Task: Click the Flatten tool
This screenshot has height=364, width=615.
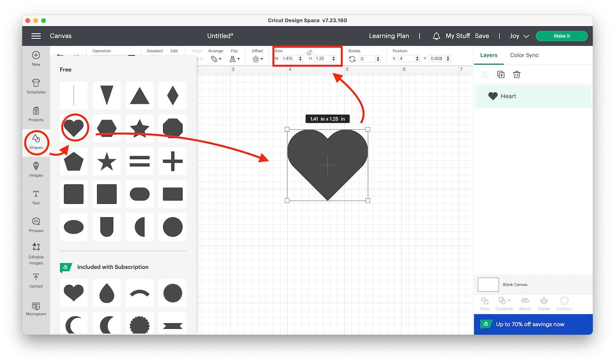Action: coord(544,303)
